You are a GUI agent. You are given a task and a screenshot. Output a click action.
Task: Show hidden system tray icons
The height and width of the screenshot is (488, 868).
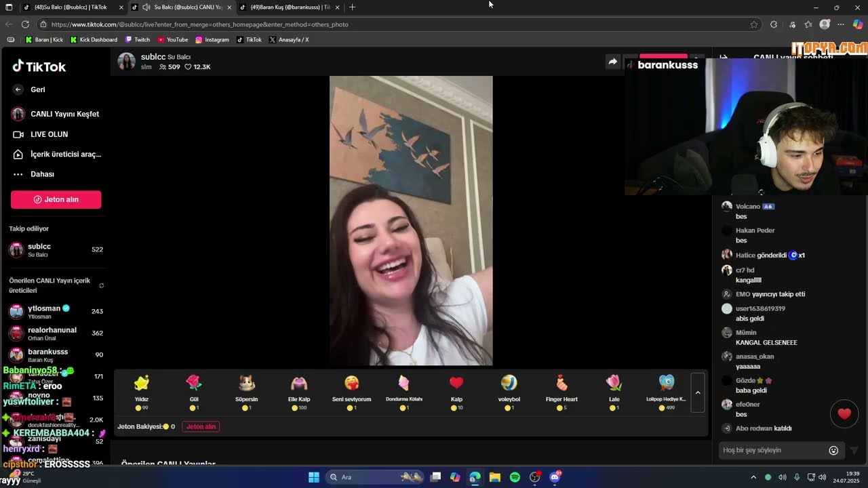[754, 477]
